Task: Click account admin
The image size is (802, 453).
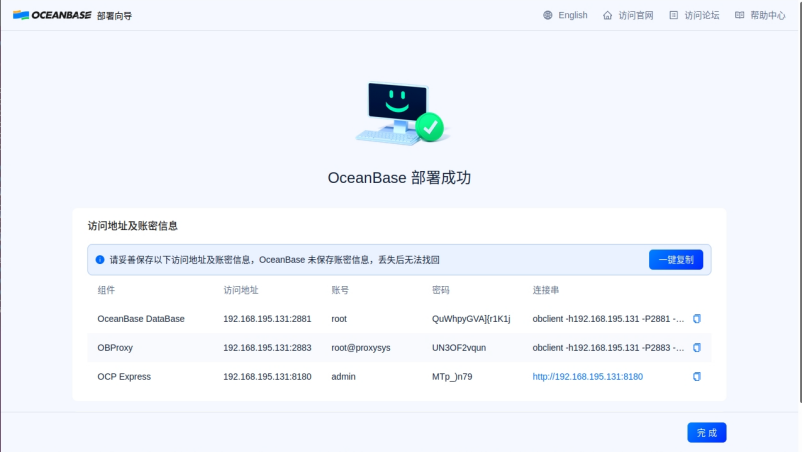Action: pos(343,377)
